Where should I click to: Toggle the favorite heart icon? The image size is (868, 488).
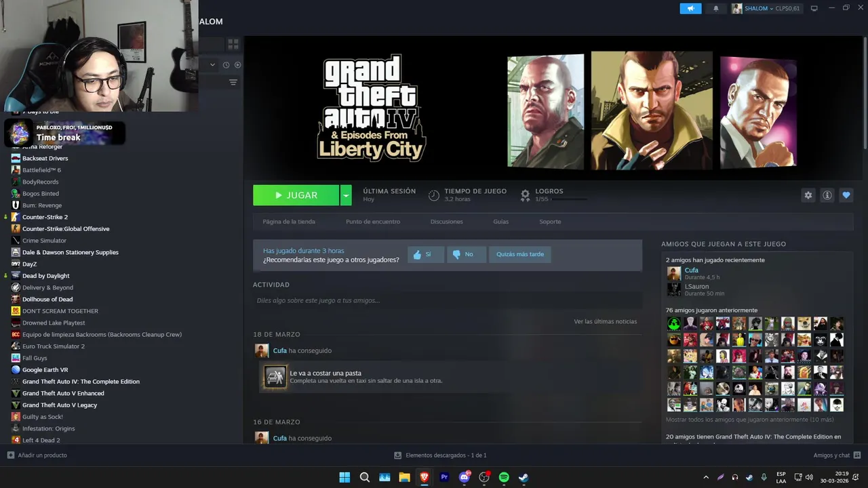pyautogui.click(x=846, y=195)
